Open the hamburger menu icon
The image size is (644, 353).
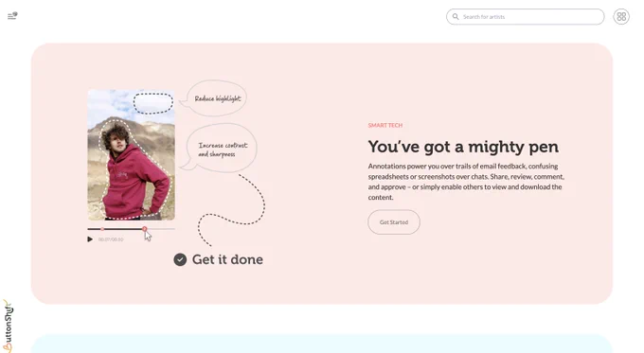click(12, 16)
